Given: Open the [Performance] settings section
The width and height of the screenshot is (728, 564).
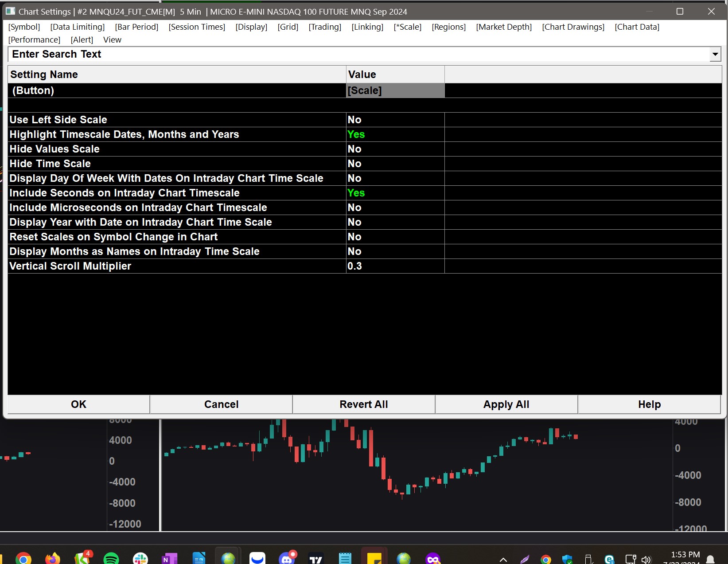Looking at the screenshot, I should [x=34, y=40].
